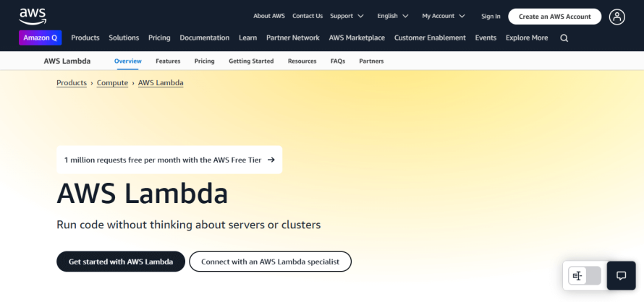Switch to the Partners tab
Viewport: 644px width, 302px height.
pos(371,61)
